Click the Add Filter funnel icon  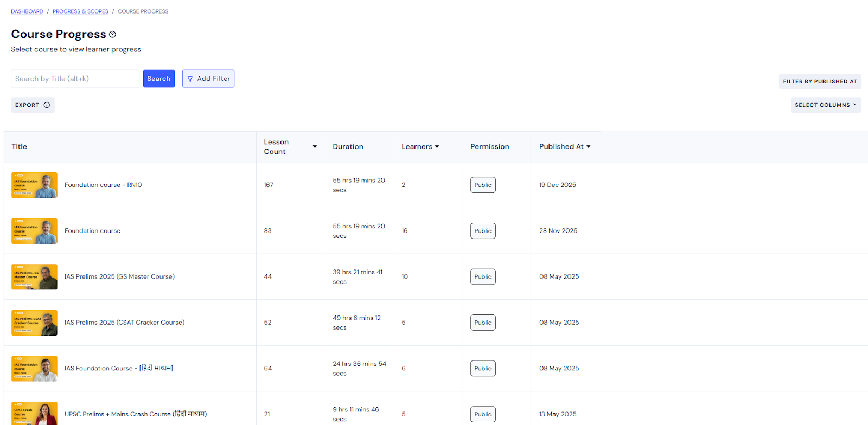190,79
